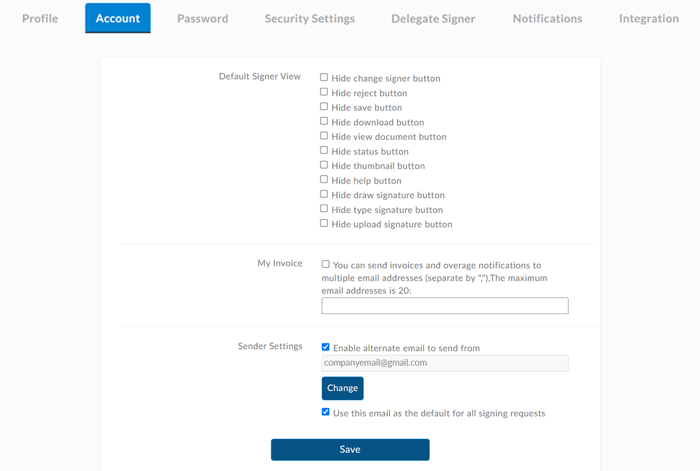Check Hide view document button
This screenshot has width=700, height=471.
324,136
